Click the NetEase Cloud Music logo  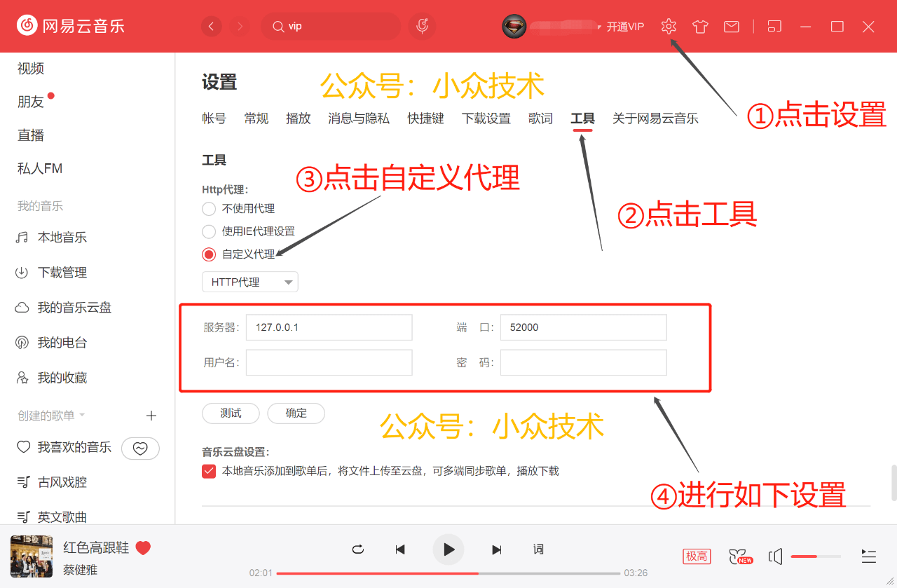71,27
